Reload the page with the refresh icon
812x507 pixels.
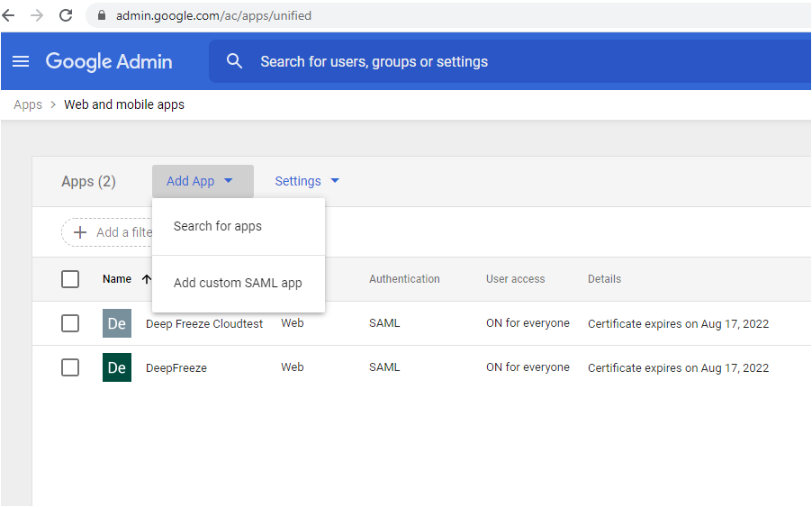[x=66, y=15]
